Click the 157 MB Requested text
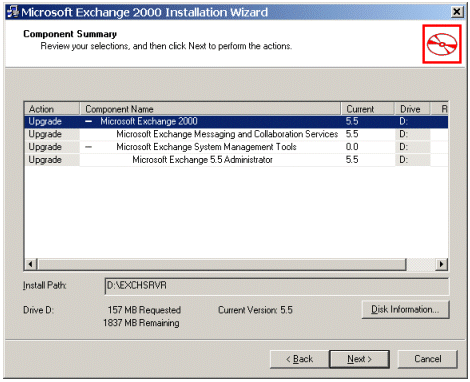Viewport: 470px width, 382px height. click(x=144, y=310)
